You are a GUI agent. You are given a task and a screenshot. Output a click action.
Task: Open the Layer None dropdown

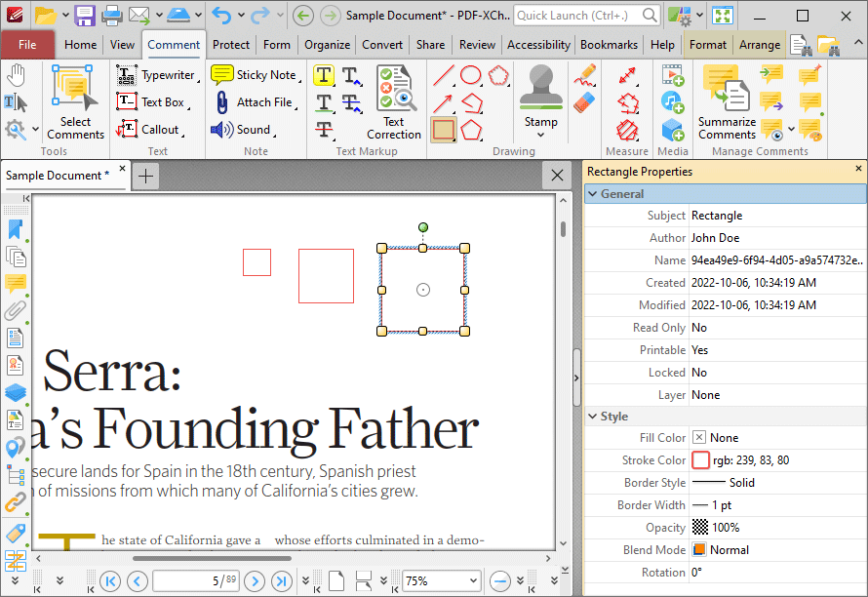point(777,395)
